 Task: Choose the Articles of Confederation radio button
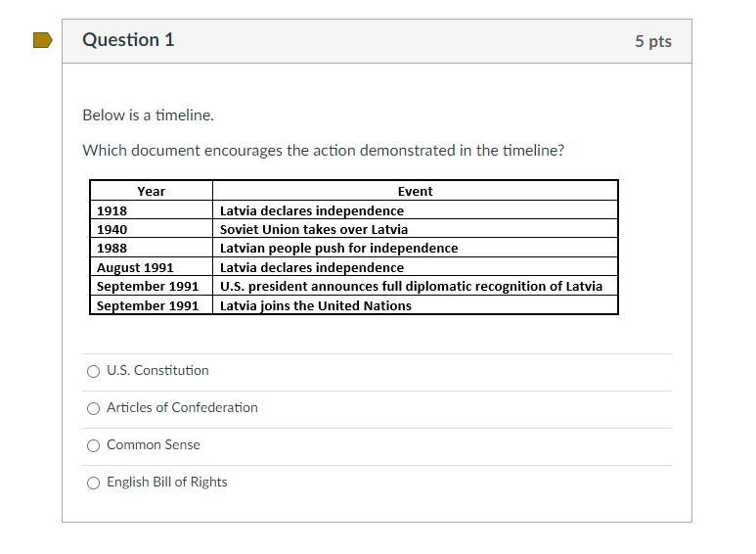[94, 408]
